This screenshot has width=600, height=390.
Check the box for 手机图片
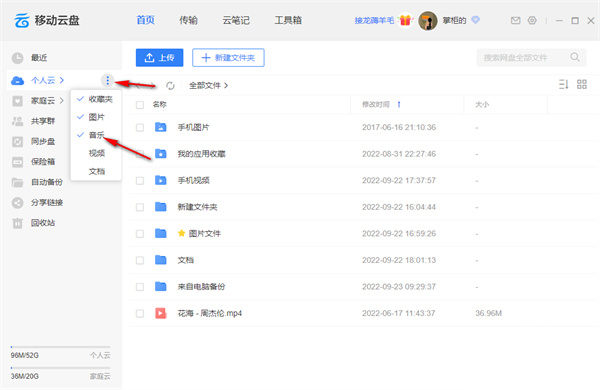coord(140,127)
